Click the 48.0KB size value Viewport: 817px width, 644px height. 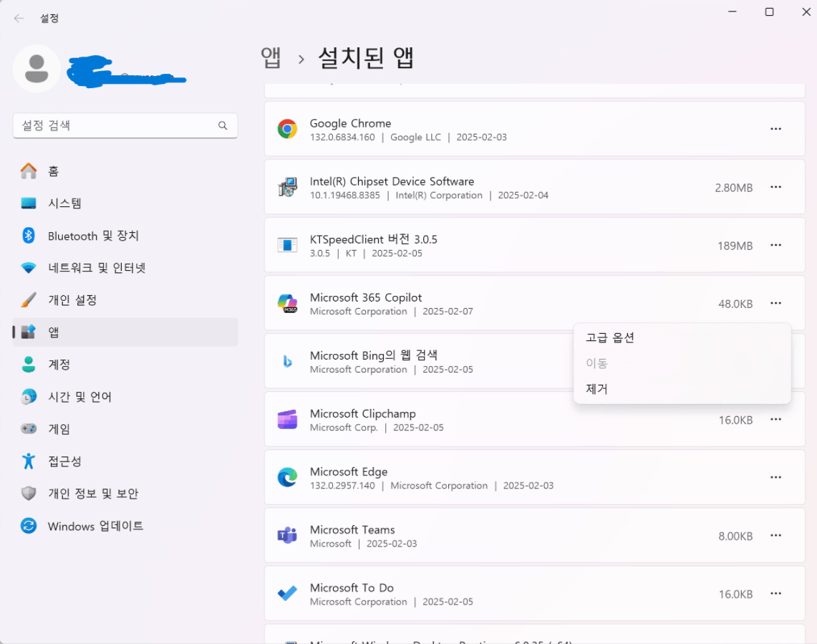point(735,304)
